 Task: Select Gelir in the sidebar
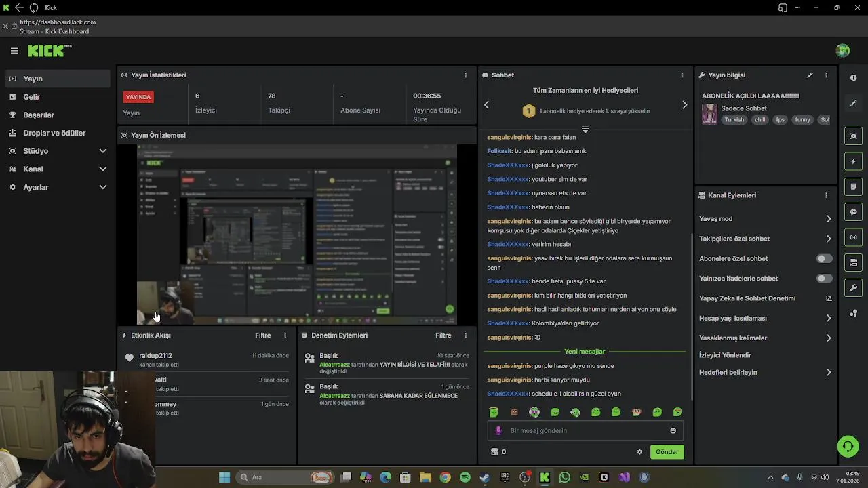(58, 97)
